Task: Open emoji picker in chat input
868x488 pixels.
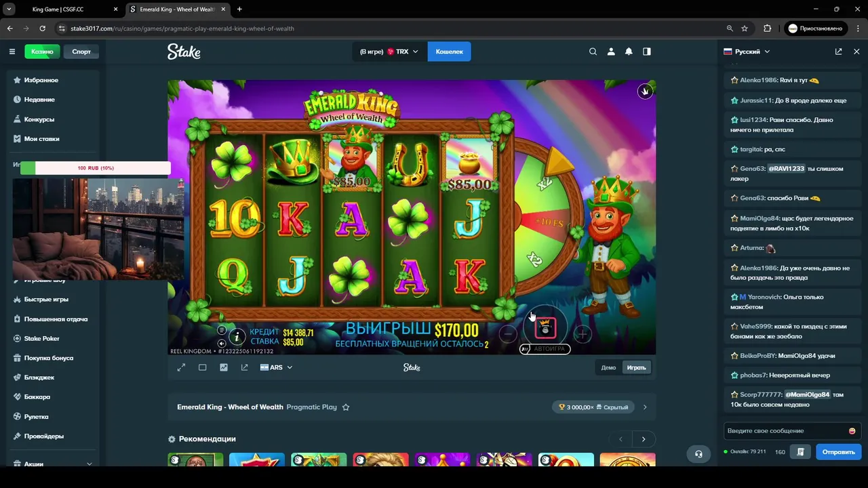Action: [852, 431]
